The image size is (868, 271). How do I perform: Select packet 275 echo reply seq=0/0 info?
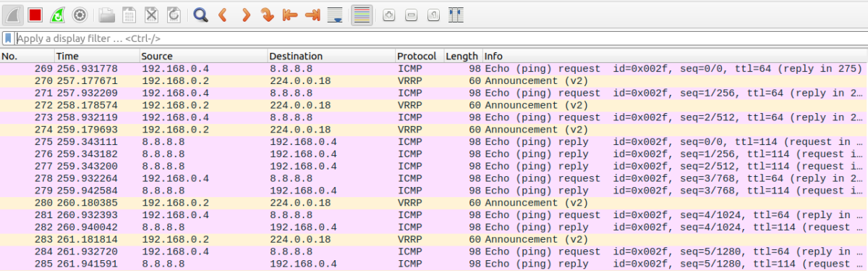675,142
